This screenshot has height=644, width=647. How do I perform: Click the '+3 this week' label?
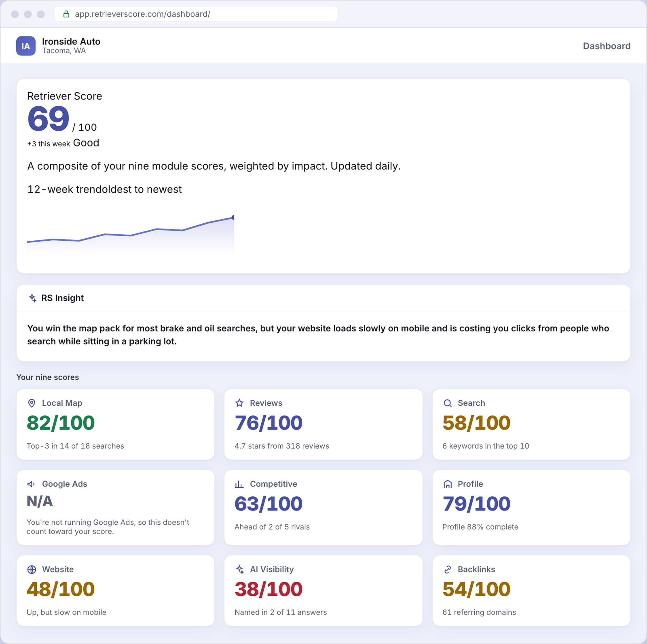(49, 144)
